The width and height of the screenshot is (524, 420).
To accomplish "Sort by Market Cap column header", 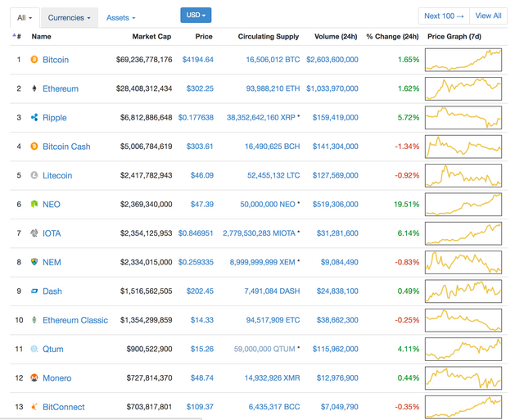I will pyautogui.click(x=151, y=36).
